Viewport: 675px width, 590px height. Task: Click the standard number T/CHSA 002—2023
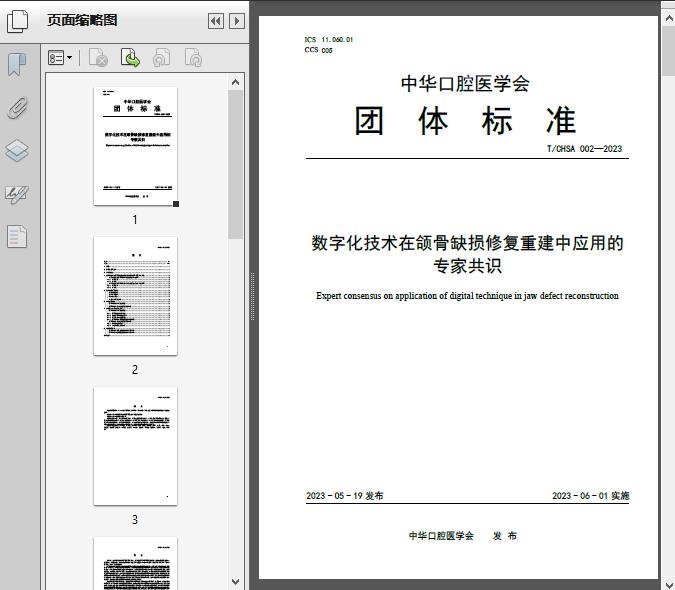584,149
